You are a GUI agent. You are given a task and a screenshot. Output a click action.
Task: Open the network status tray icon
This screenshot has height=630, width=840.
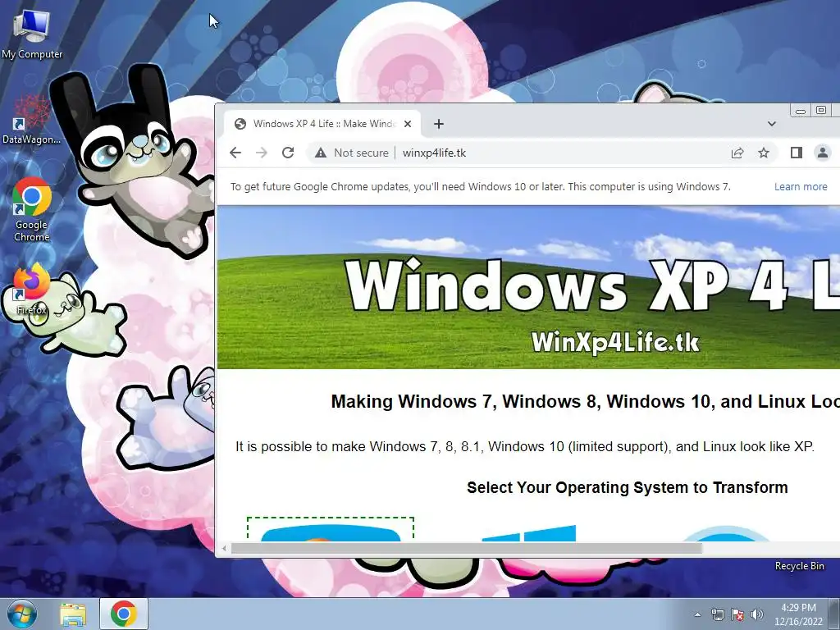pyautogui.click(x=717, y=614)
